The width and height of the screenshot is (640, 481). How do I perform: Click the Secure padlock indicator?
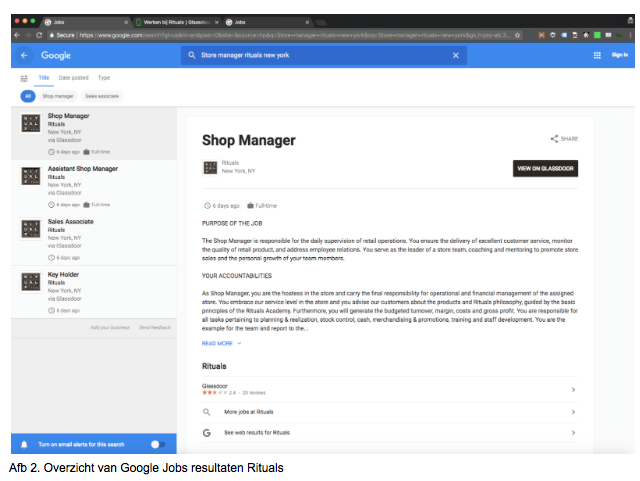click(62, 35)
